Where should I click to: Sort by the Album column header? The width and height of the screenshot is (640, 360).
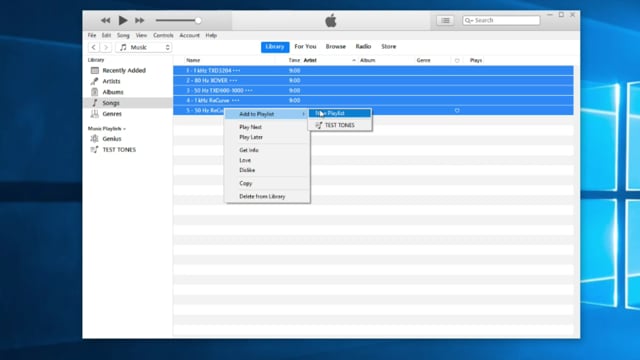click(x=368, y=60)
